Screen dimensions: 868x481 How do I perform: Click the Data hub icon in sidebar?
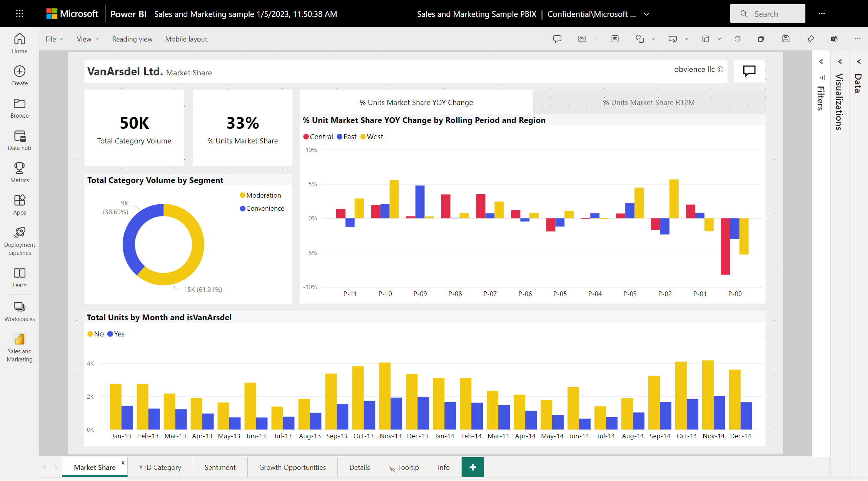click(x=20, y=136)
